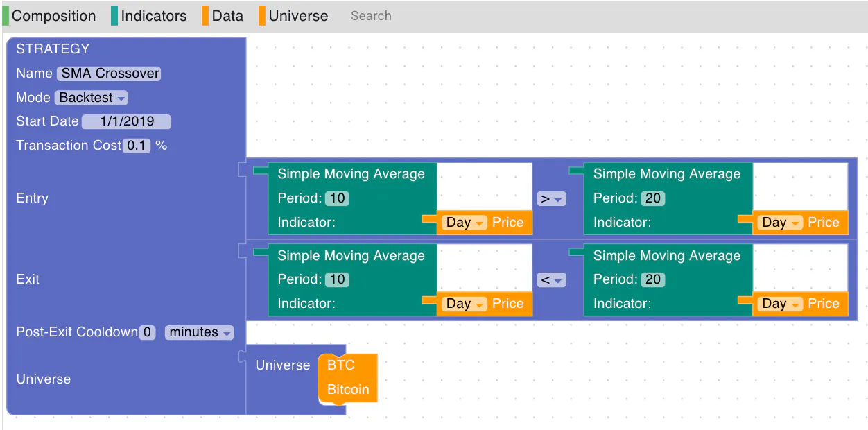Open the Data toolbox category

223,16
